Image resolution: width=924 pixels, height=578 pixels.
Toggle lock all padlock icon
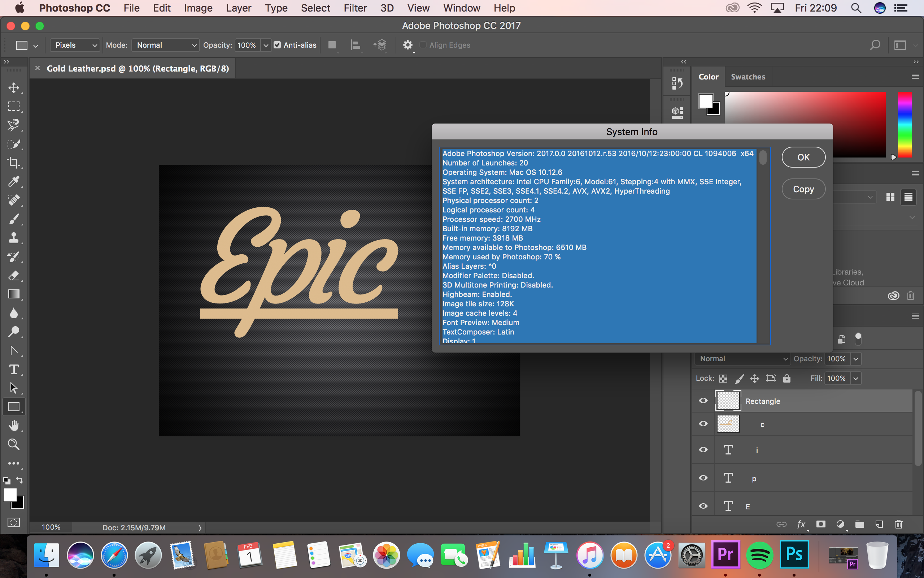[787, 379]
